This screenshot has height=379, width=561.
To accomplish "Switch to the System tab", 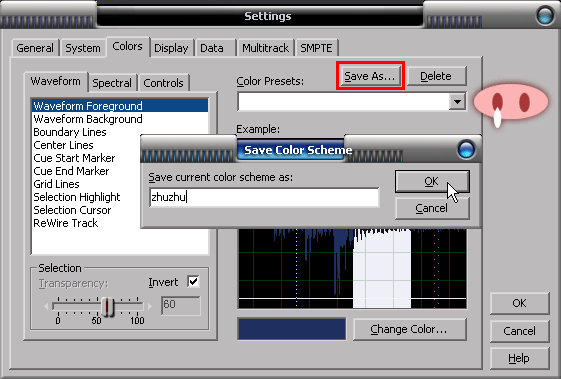I will pyautogui.click(x=83, y=48).
